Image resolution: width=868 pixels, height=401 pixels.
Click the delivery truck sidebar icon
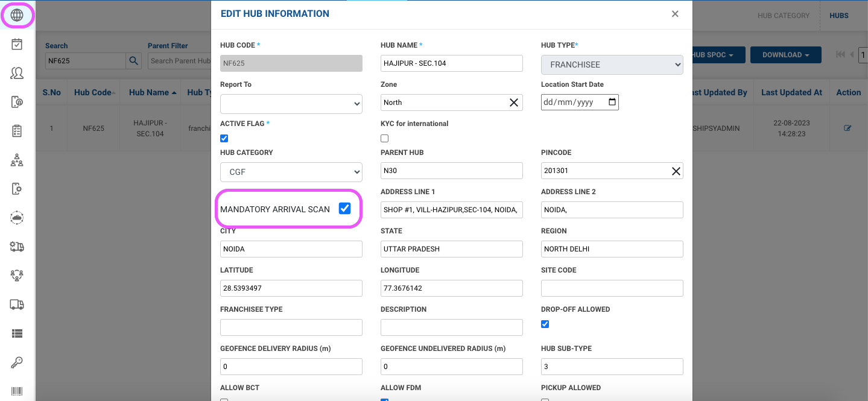[x=17, y=305]
